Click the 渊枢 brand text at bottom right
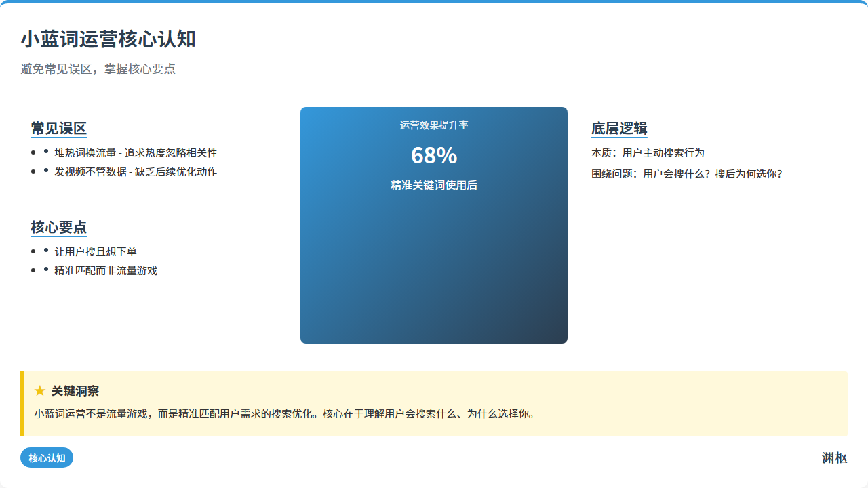The height and width of the screenshot is (488, 868). (834, 458)
